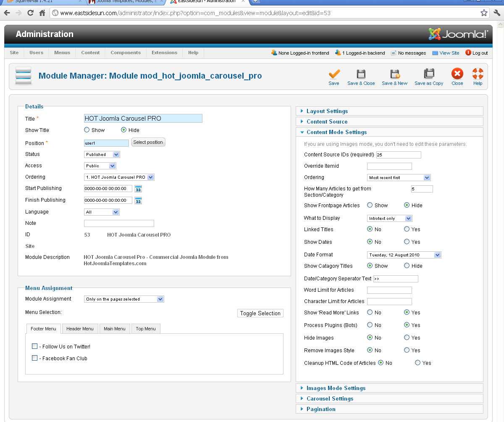Expand the Pagination panel

click(x=390, y=409)
